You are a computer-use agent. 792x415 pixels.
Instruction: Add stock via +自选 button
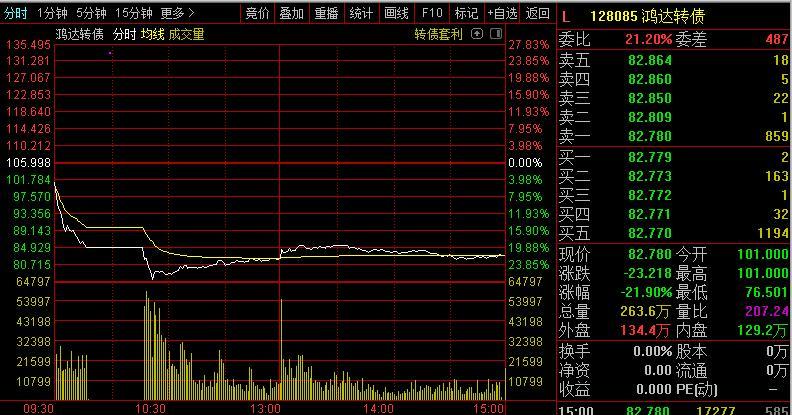pyautogui.click(x=502, y=13)
